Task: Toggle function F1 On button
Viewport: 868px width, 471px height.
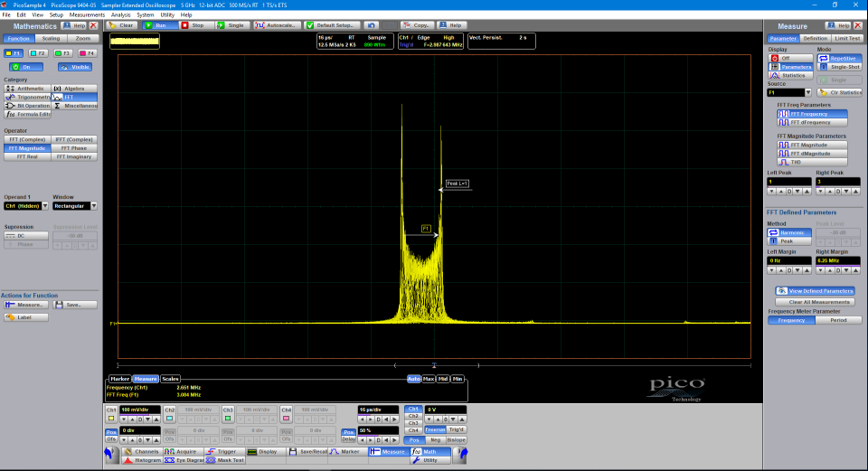Action: (26, 67)
